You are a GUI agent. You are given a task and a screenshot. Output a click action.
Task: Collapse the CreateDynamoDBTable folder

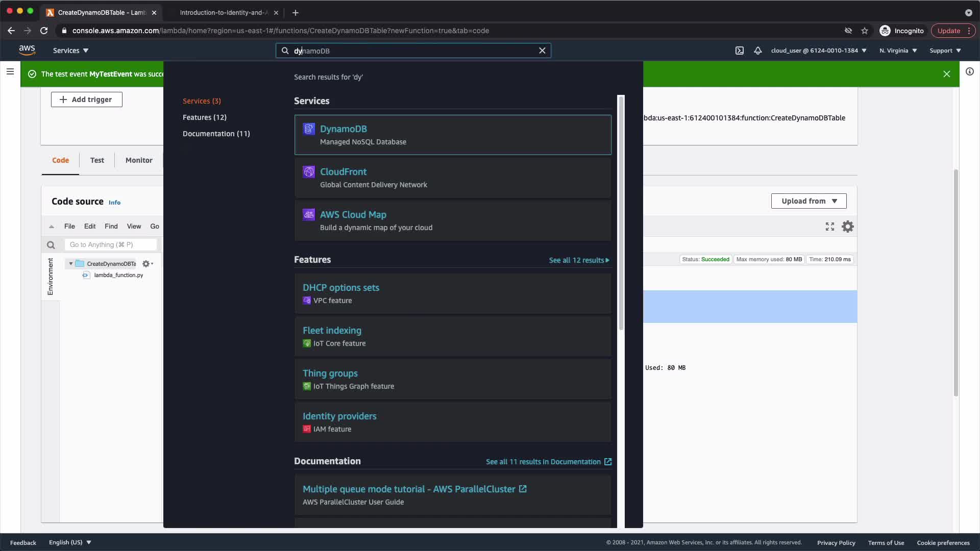tap(71, 264)
